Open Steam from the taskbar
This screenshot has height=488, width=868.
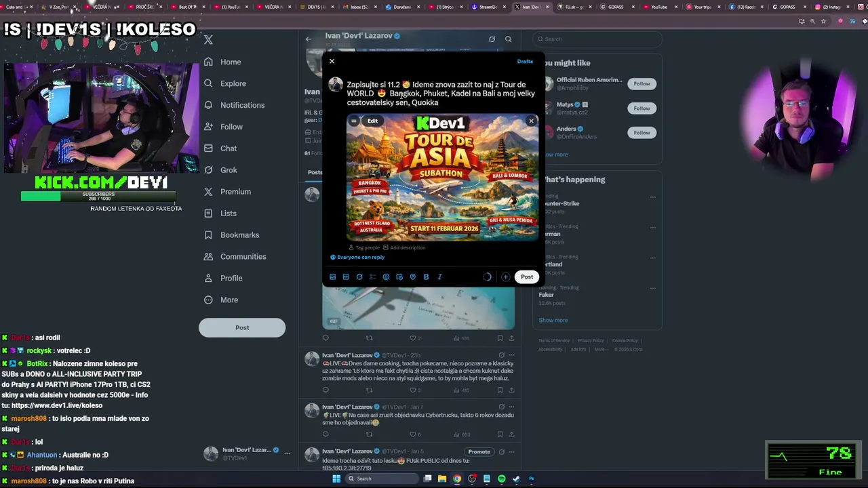516,479
